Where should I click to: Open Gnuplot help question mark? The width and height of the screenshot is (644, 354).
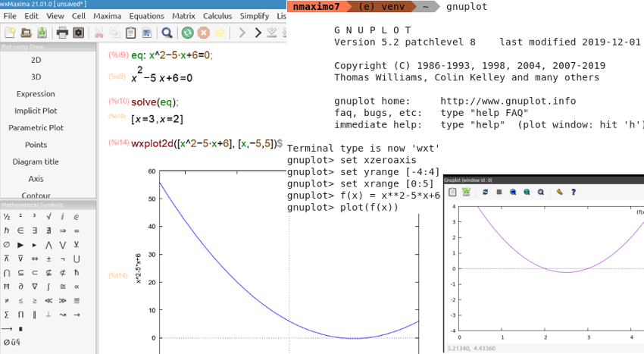574,192
